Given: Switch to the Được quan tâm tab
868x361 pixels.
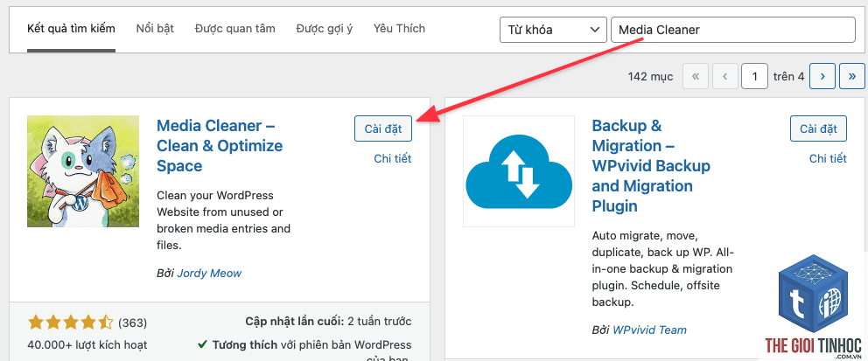Looking at the screenshot, I should point(234,29).
